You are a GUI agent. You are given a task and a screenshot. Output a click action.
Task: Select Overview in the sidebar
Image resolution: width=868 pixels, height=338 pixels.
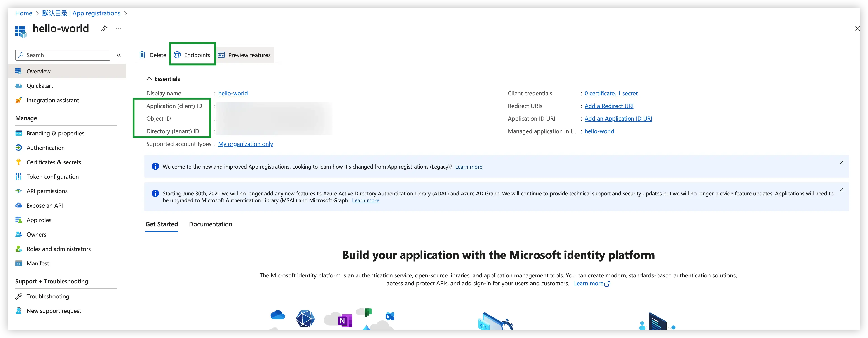[x=67, y=71]
